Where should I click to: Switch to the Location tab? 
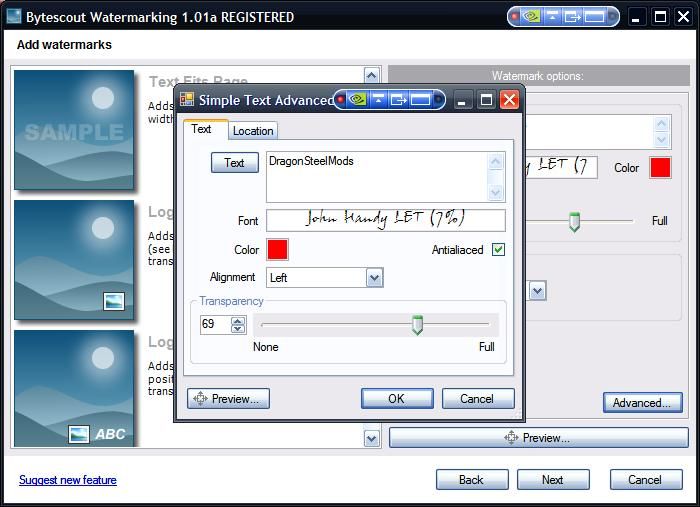click(x=253, y=131)
